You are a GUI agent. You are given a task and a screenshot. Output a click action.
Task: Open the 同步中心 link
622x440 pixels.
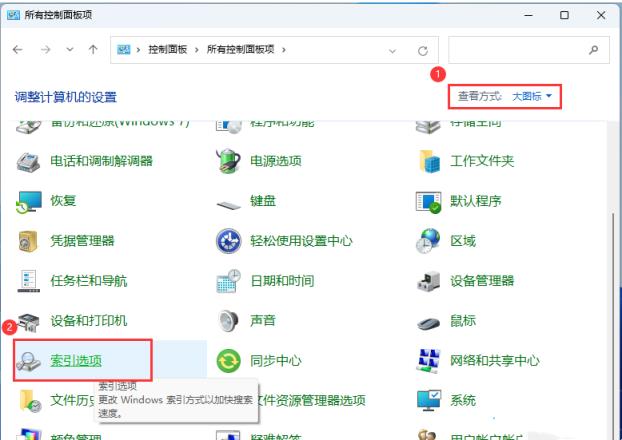(276, 361)
